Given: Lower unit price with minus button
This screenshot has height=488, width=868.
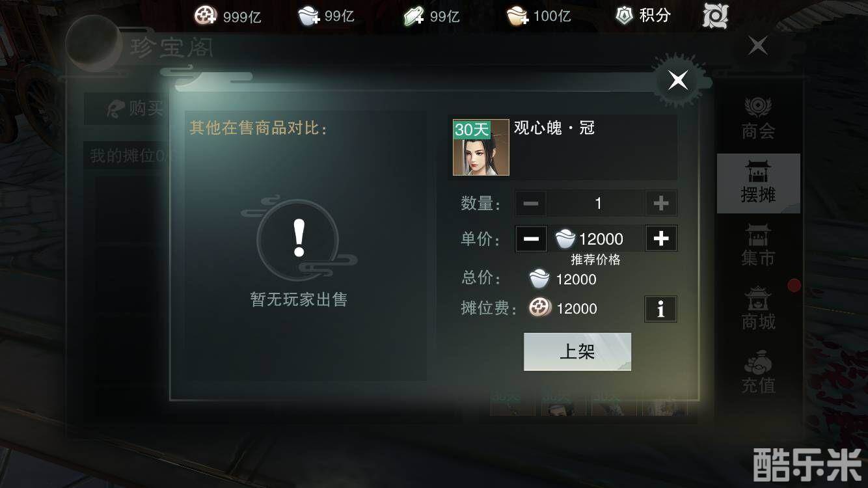Looking at the screenshot, I should coord(531,239).
